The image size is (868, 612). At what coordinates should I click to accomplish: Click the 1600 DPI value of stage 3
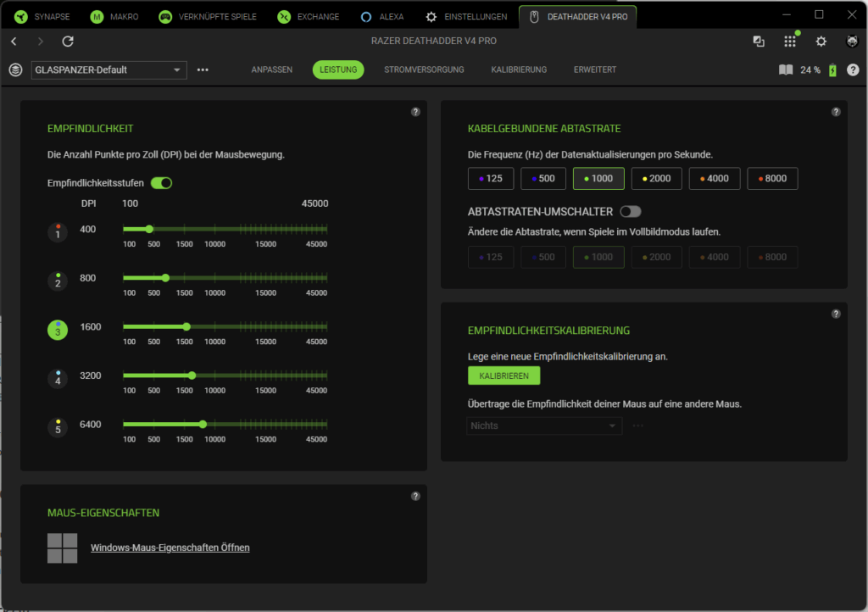point(90,327)
